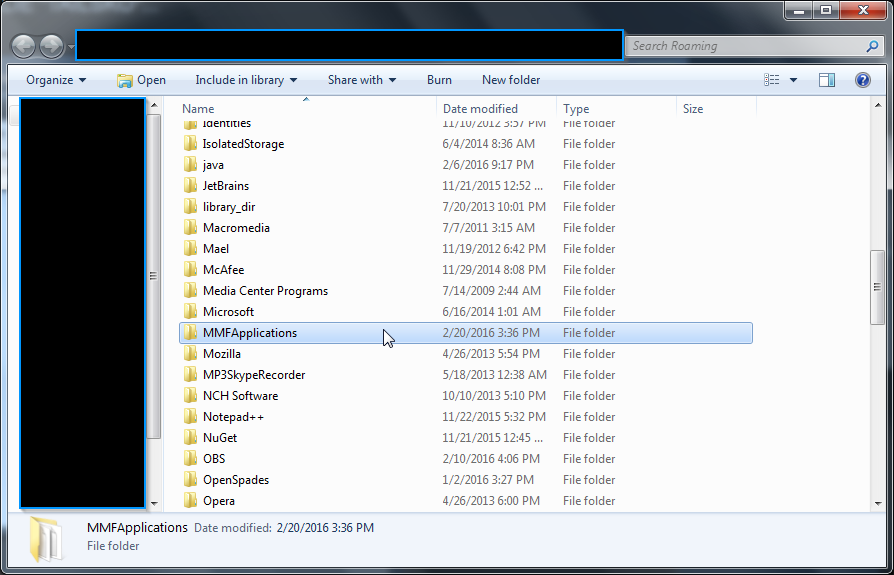
Task: Minimize the Explorer window
Action: pos(798,10)
